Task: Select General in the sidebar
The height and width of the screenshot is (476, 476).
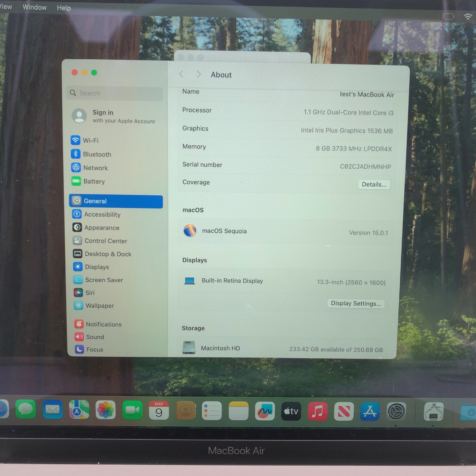Action: coord(116,201)
